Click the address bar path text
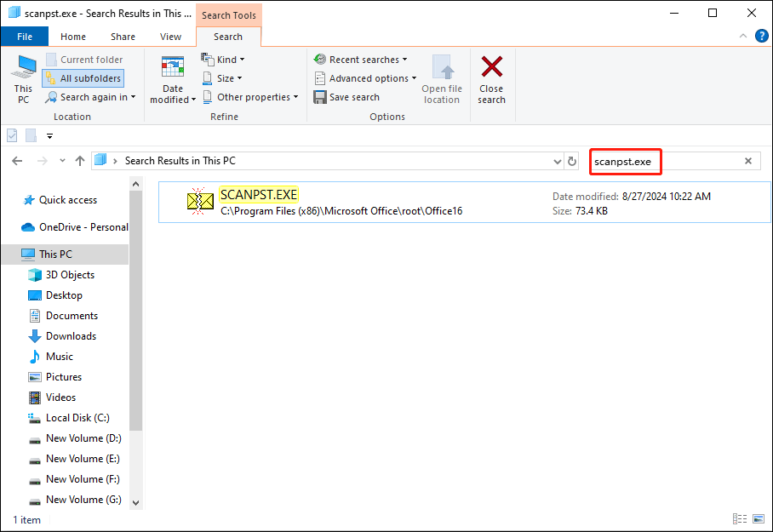 (180, 161)
